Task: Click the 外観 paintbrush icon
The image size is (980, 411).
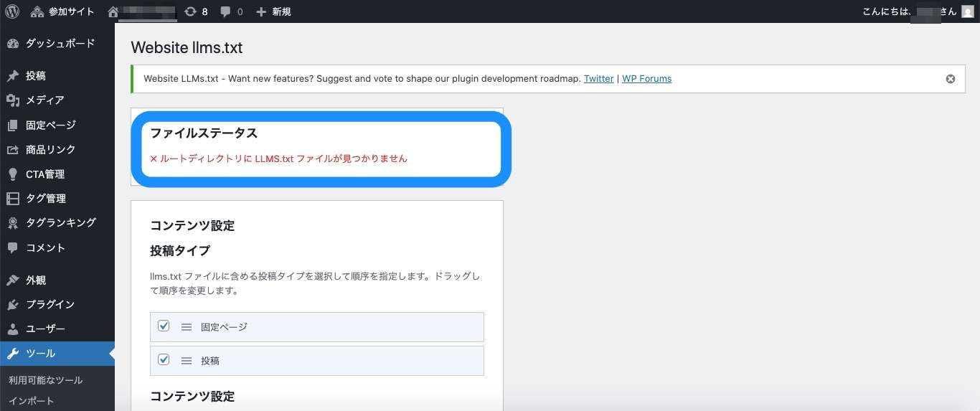Action: tap(13, 280)
